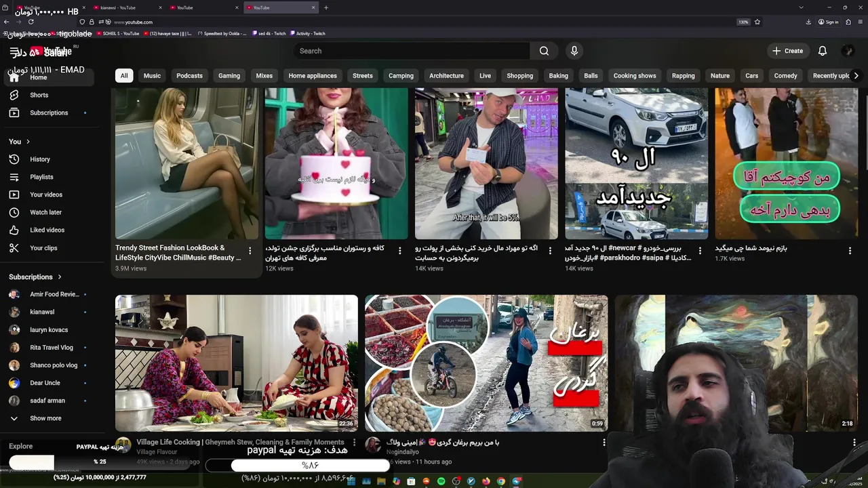This screenshot has height=488, width=868.
Task: Open more options for the birthday cake short
Action: pyautogui.click(x=399, y=251)
